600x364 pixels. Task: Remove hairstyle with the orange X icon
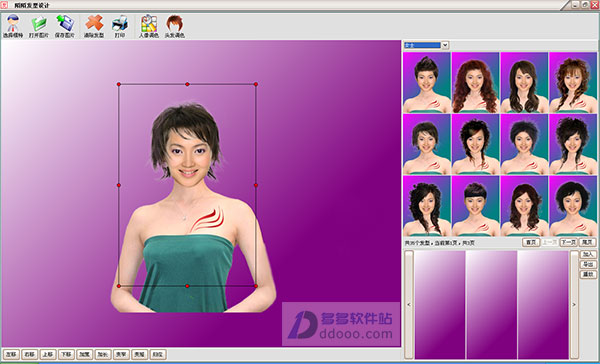[x=94, y=26]
